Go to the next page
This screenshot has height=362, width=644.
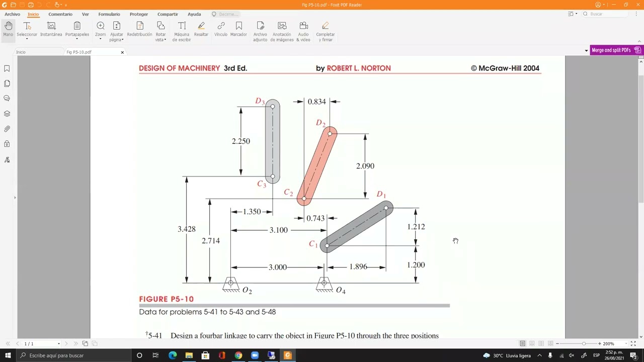tap(66, 343)
